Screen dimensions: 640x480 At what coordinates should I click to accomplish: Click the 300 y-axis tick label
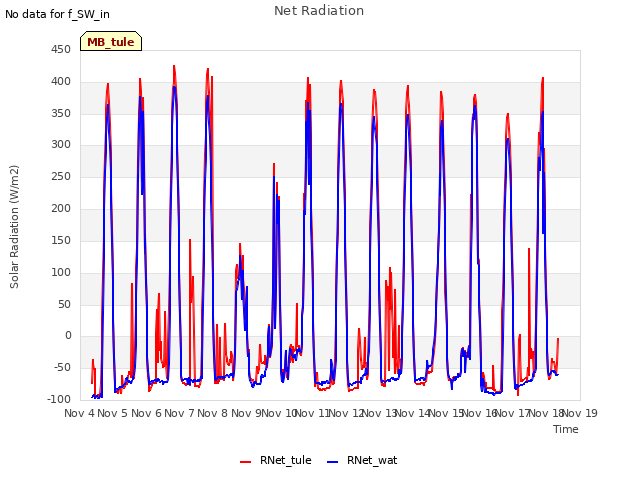click(61, 144)
